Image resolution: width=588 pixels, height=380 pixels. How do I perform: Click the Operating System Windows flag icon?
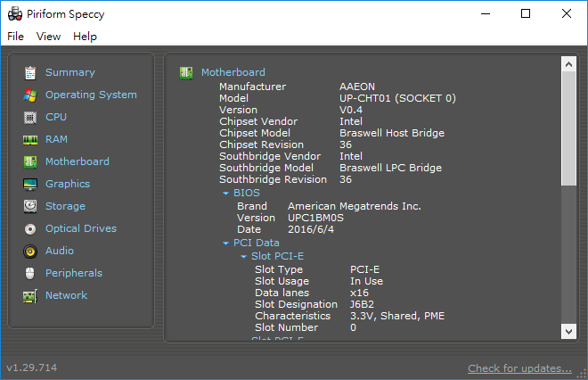[30, 95]
